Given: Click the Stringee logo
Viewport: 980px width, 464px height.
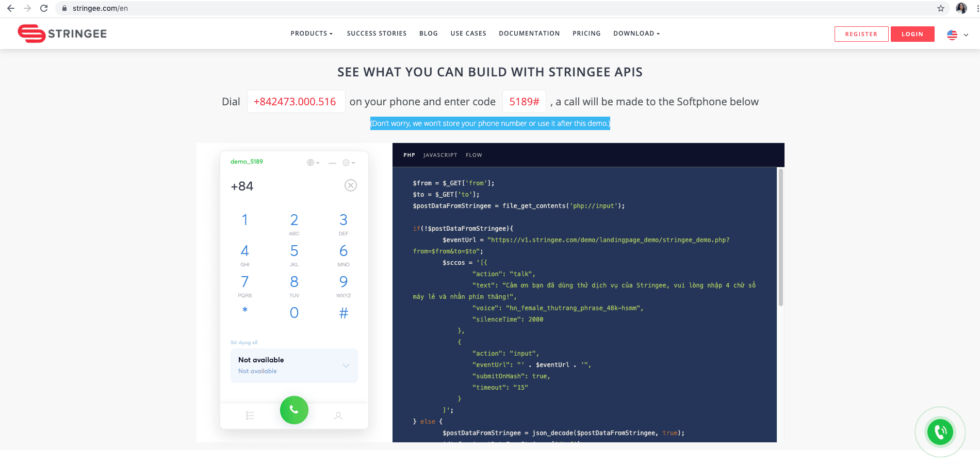Looking at the screenshot, I should coord(62,34).
